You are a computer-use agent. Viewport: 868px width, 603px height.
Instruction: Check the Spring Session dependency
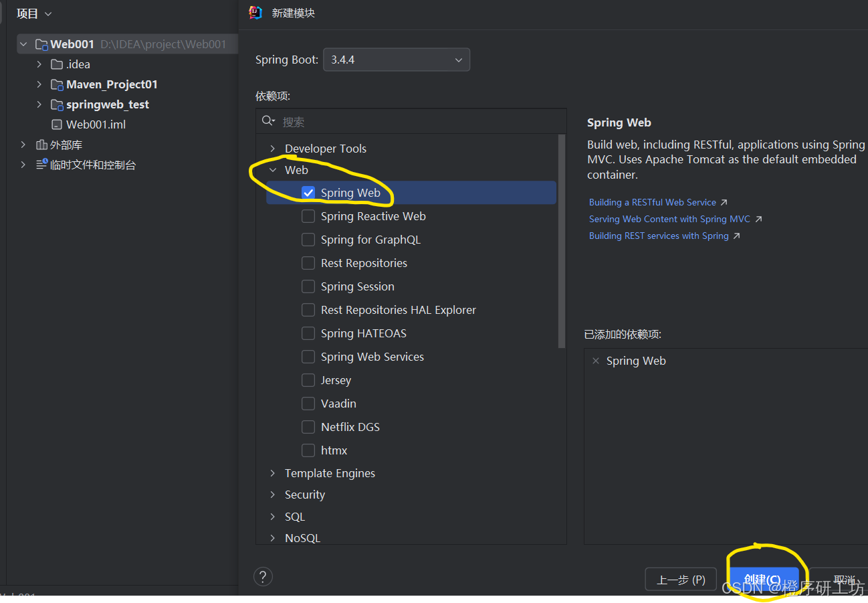[x=308, y=286]
